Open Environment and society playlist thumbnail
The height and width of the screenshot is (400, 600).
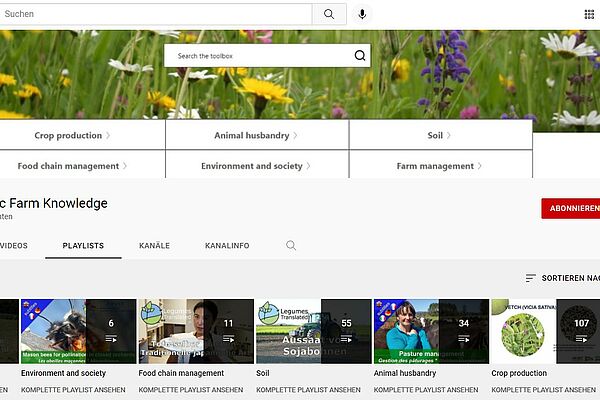point(78,331)
